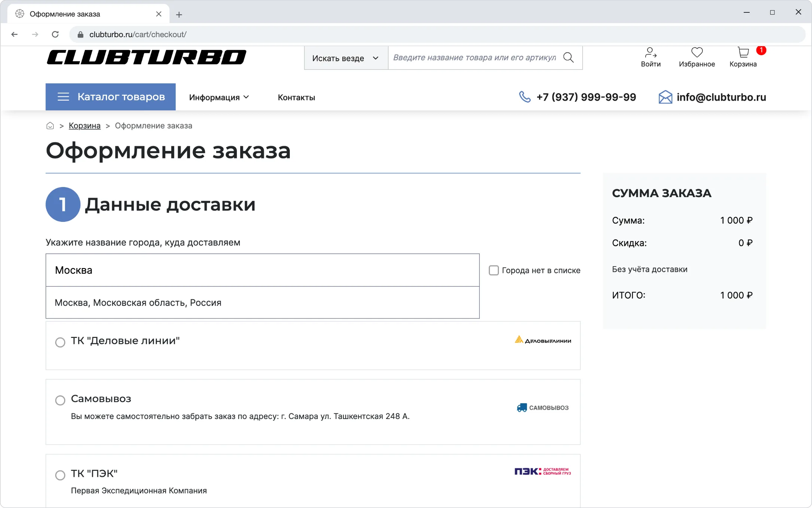Click the ИТОГО: label
Viewport: 812px width, 508px height.
pos(628,295)
